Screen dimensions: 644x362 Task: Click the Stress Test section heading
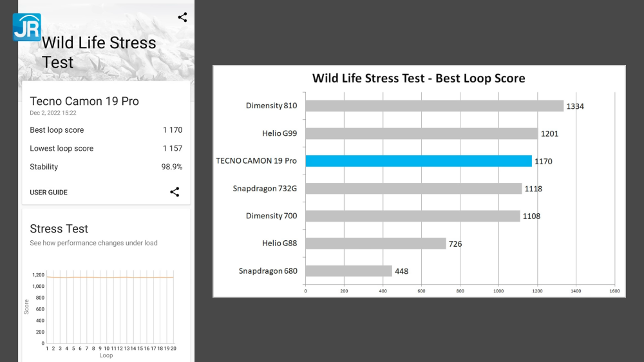59,229
